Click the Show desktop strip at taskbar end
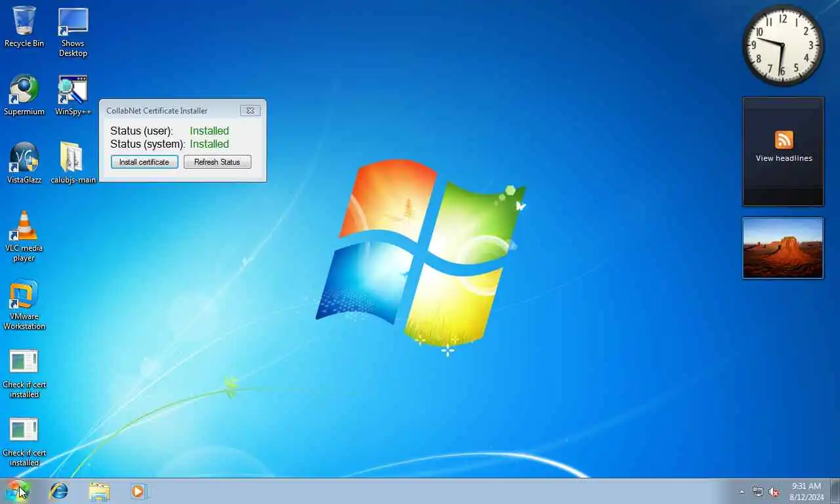This screenshot has width=840, height=504. pos(835,491)
